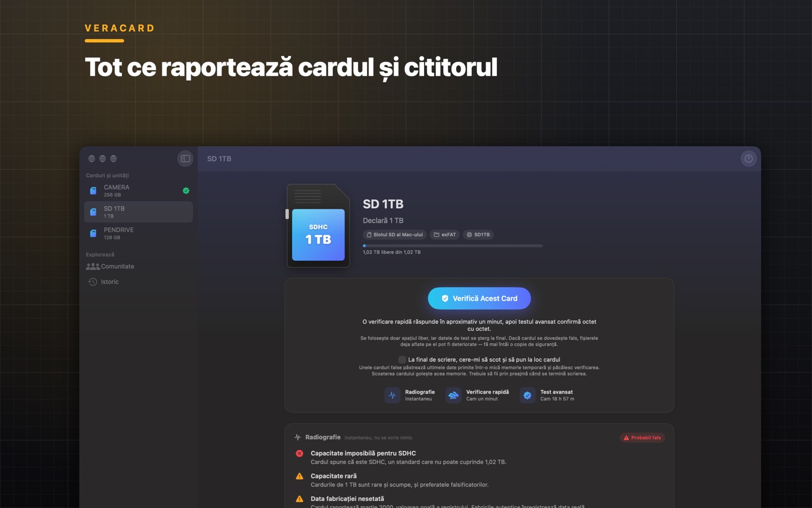812x508 pixels.
Task: Click the Verificare rapidă icon
Action: [453, 395]
